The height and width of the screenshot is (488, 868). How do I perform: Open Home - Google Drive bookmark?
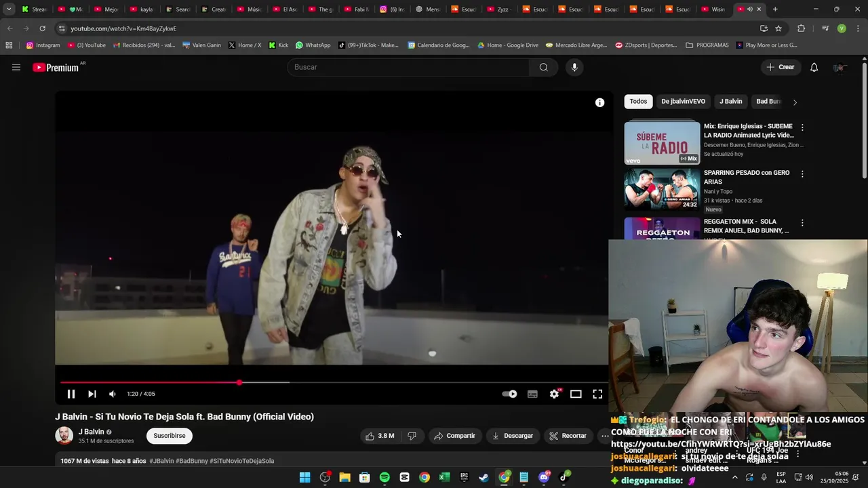508,45
